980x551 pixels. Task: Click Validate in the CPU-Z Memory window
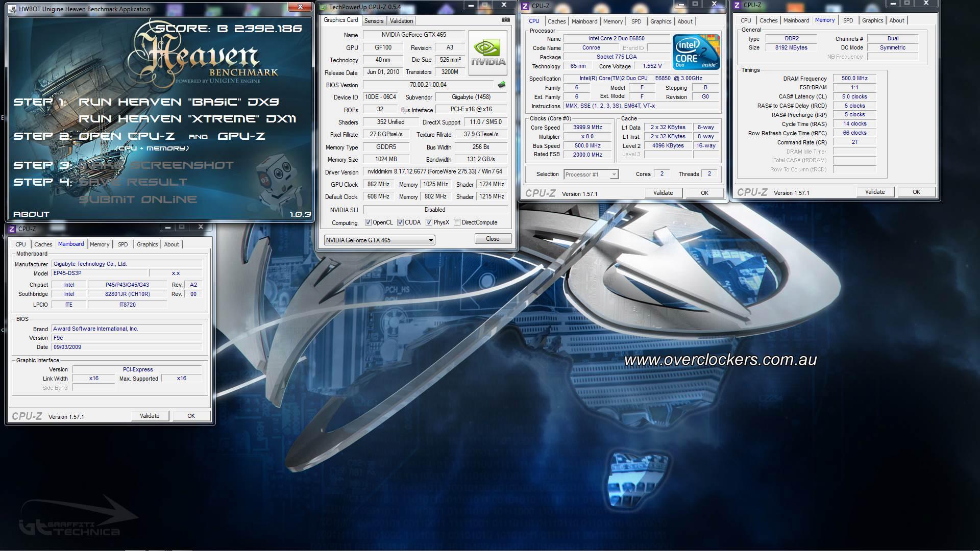[x=875, y=192]
